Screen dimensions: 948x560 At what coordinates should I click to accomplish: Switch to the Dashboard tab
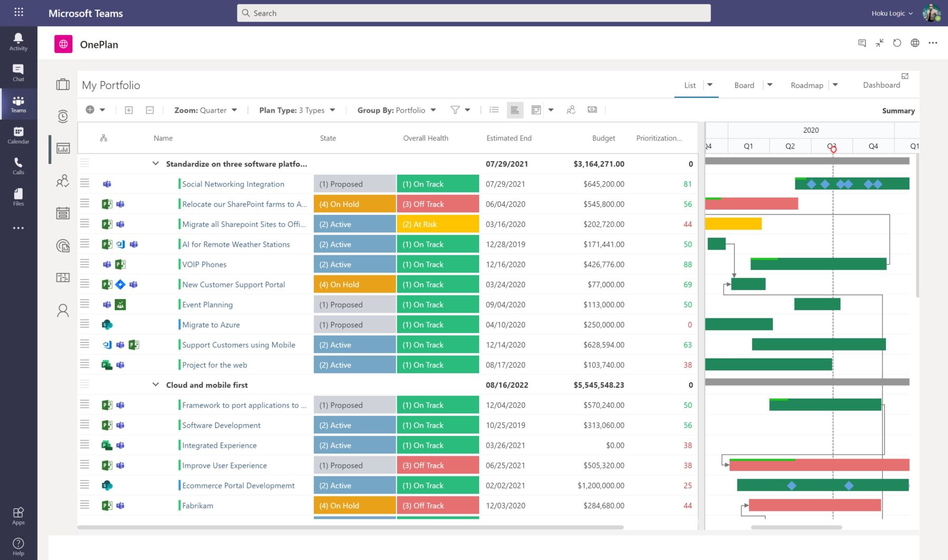click(881, 85)
